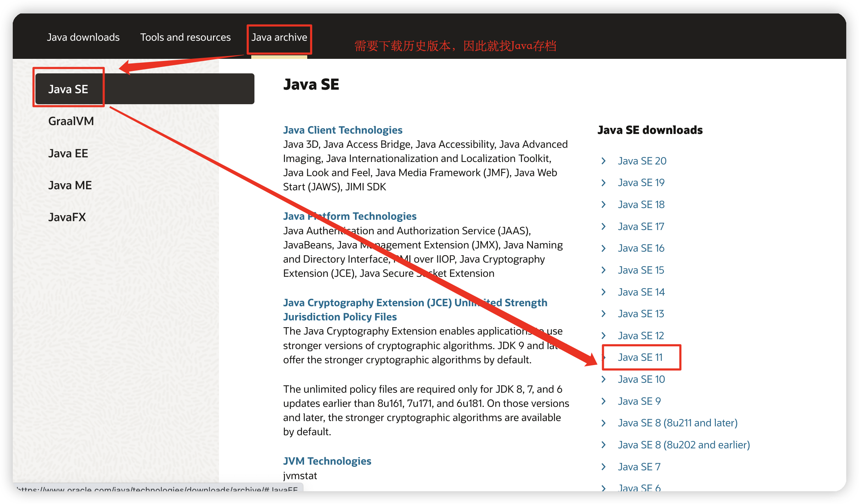Open the Java Platform Technologies link

pos(350,216)
